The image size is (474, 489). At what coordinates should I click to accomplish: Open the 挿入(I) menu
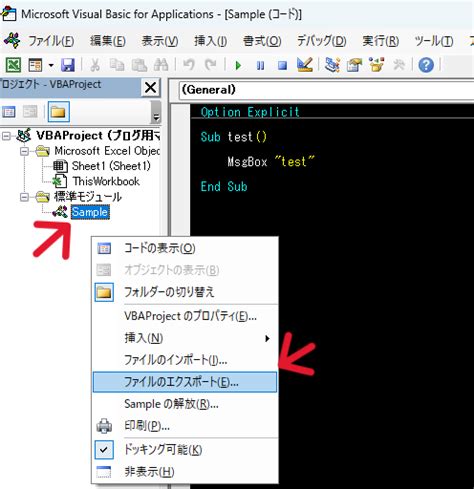pos(211,41)
